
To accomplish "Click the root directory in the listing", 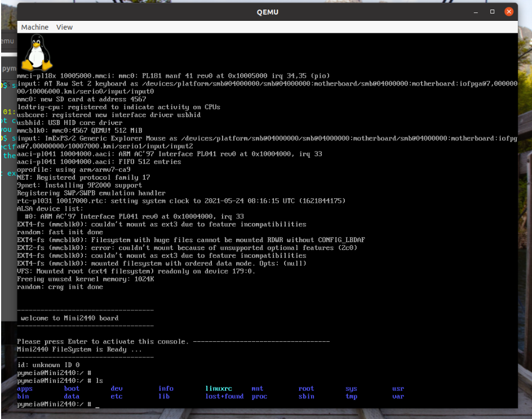I will coord(306,388).
